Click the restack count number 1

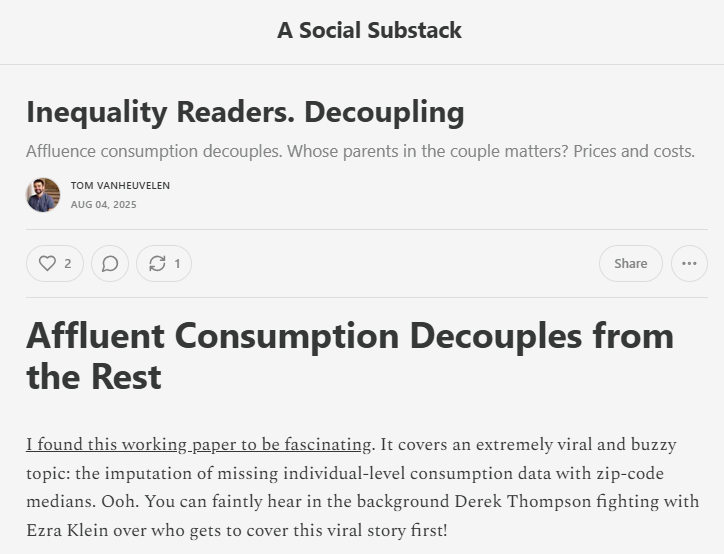[x=178, y=263]
